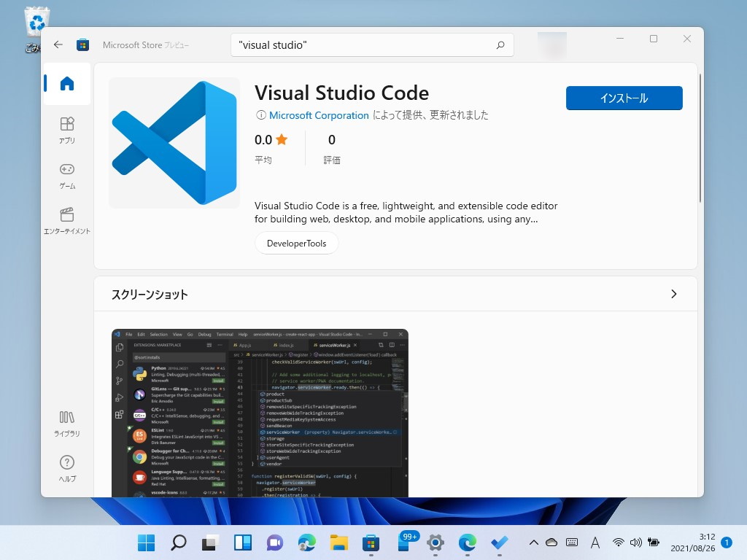Open the アプリ section in the Store sidebar
The width and height of the screenshot is (747, 560).
tap(66, 130)
